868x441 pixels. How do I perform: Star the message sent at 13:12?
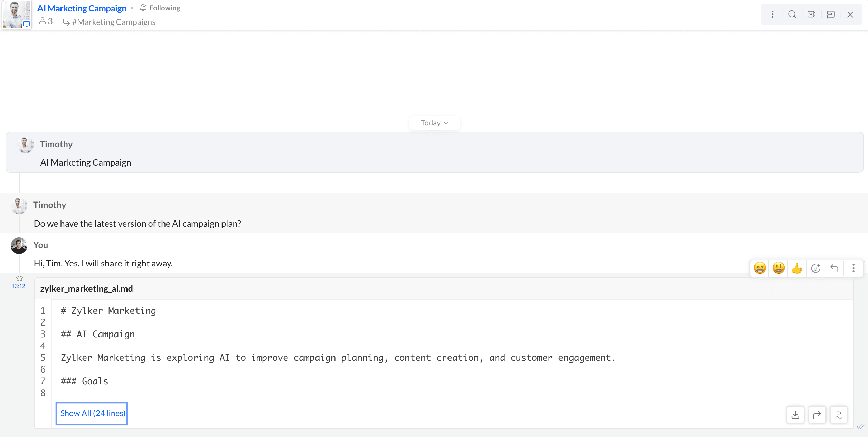pos(20,278)
